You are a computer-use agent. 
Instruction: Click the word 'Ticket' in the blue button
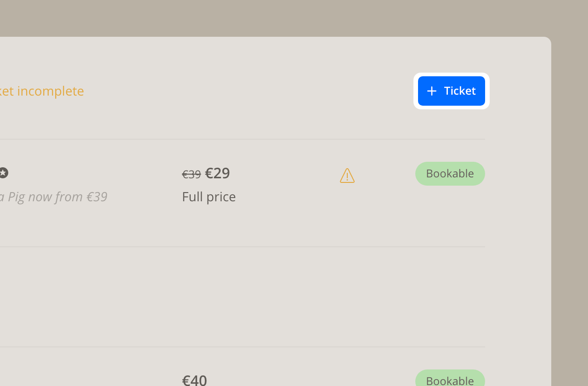pyautogui.click(x=460, y=91)
